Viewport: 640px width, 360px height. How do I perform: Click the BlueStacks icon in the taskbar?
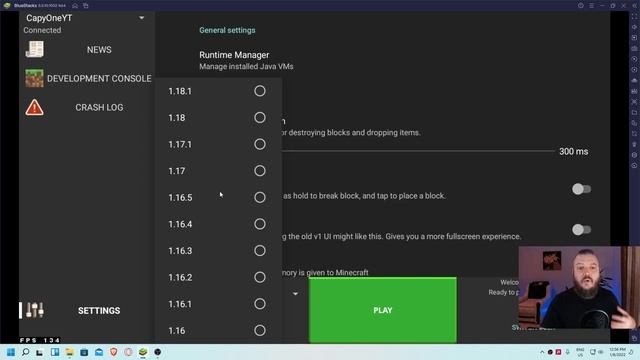143,352
